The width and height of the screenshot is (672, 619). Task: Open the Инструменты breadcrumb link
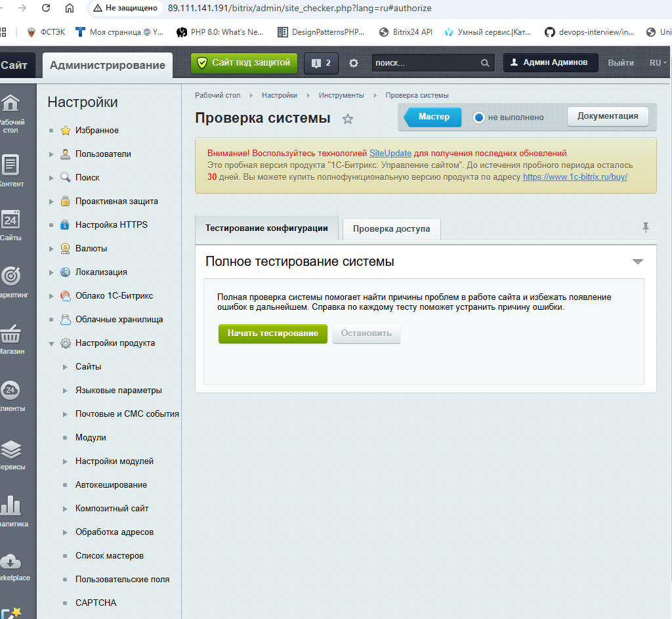coord(341,95)
